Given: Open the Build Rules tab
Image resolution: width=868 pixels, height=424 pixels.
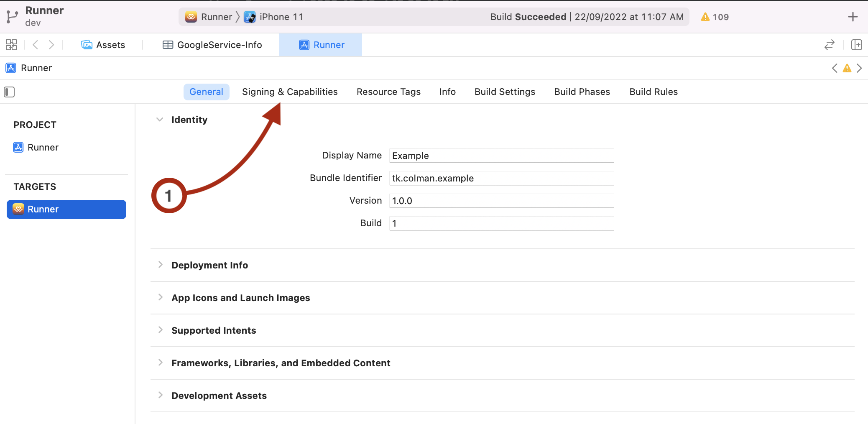Looking at the screenshot, I should (654, 92).
